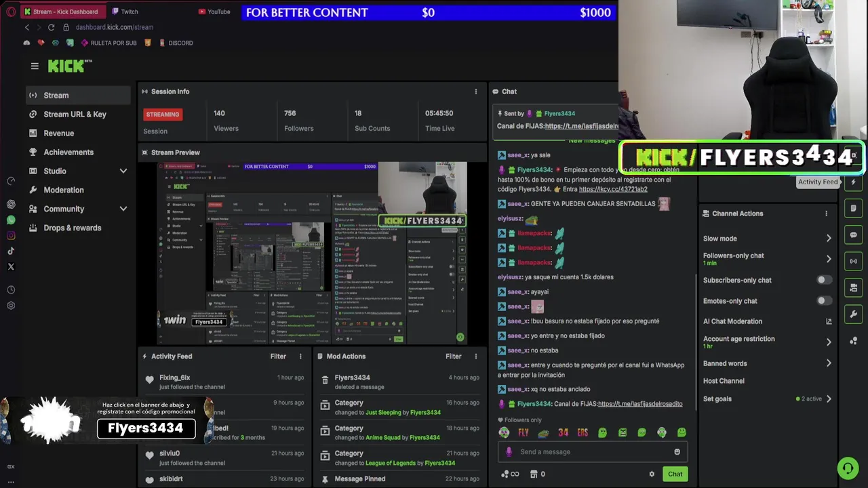Open WhatsApp in the Opera sidebar
The width and height of the screenshot is (868, 488).
coord(11,220)
